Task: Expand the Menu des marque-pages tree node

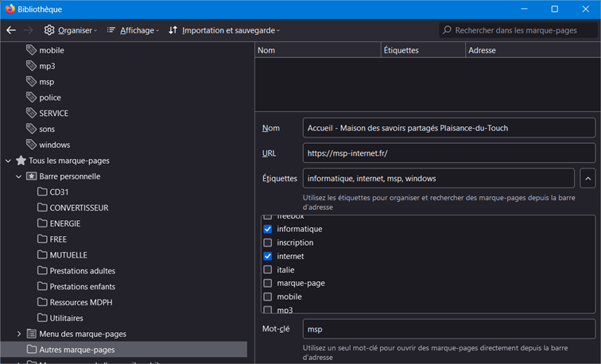Action: 19,334
